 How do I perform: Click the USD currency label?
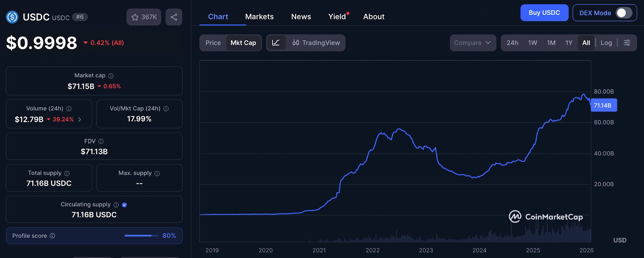[x=620, y=240]
